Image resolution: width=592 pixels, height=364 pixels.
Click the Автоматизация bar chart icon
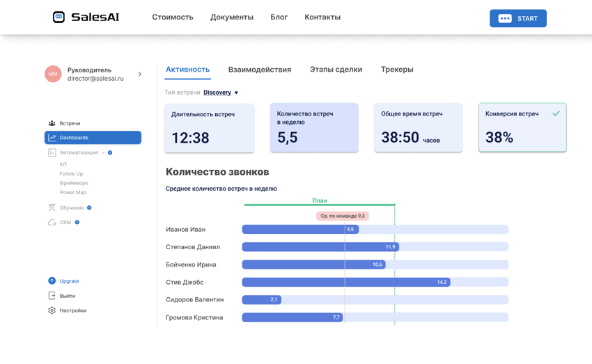click(52, 152)
